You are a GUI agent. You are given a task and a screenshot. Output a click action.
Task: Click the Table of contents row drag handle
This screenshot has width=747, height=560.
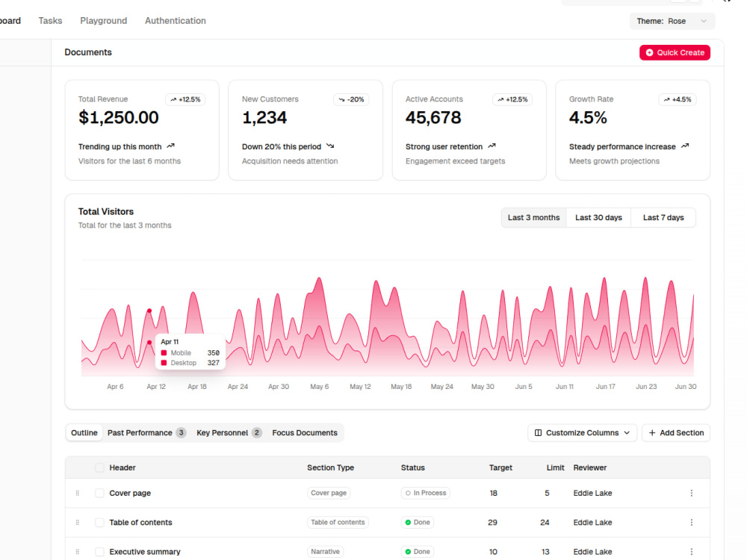(x=77, y=523)
